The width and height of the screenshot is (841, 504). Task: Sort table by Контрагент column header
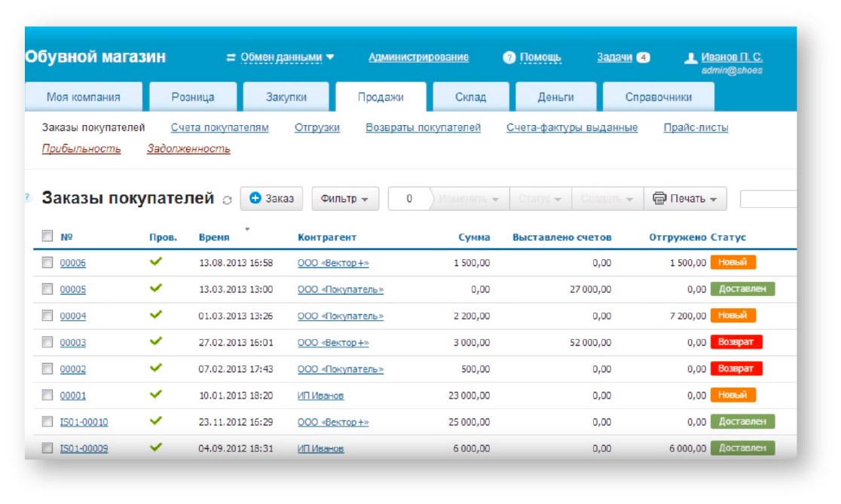coord(326,237)
